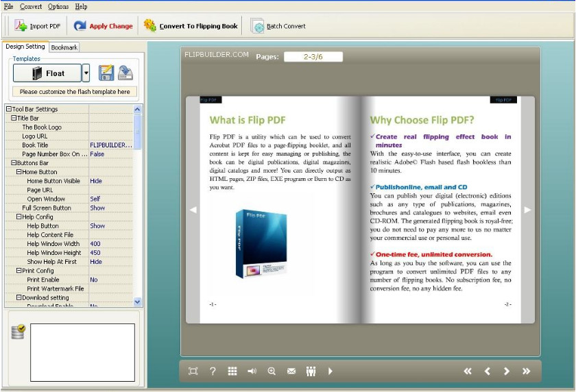Go to next page chevron
This screenshot has height=392, width=576.
(x=507, y=371)
